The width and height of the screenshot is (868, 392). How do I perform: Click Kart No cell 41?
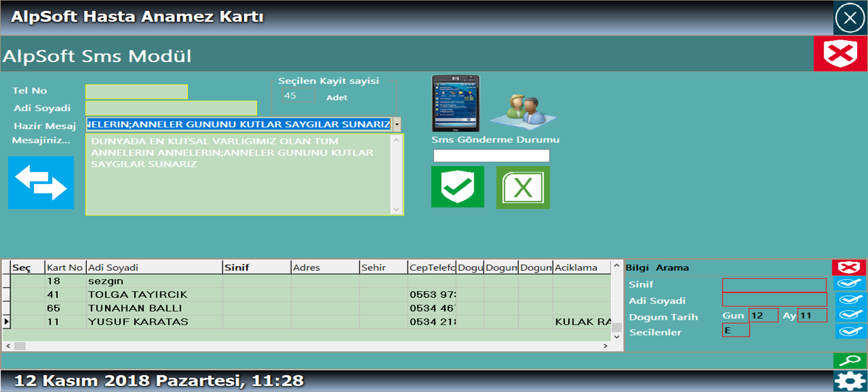tap(66, 294)
